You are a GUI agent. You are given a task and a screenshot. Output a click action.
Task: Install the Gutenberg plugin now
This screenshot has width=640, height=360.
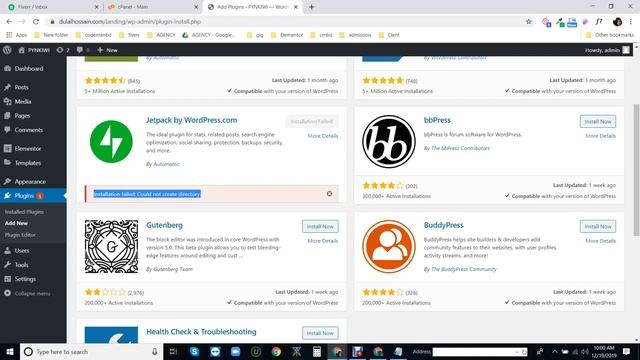(x=320, y=226)
